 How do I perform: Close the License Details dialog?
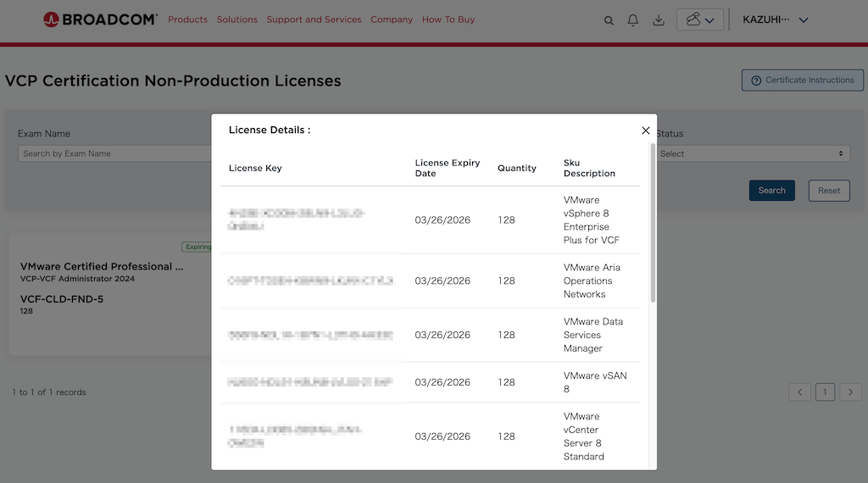(x=645, y=130)
